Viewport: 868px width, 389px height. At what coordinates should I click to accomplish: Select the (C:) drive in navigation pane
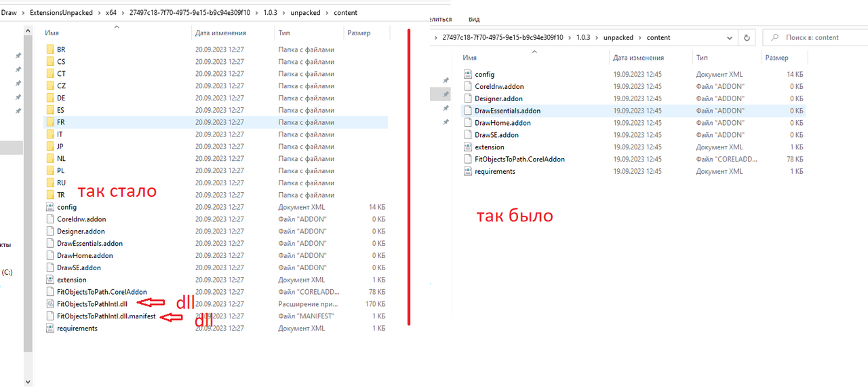pos(7,272)
